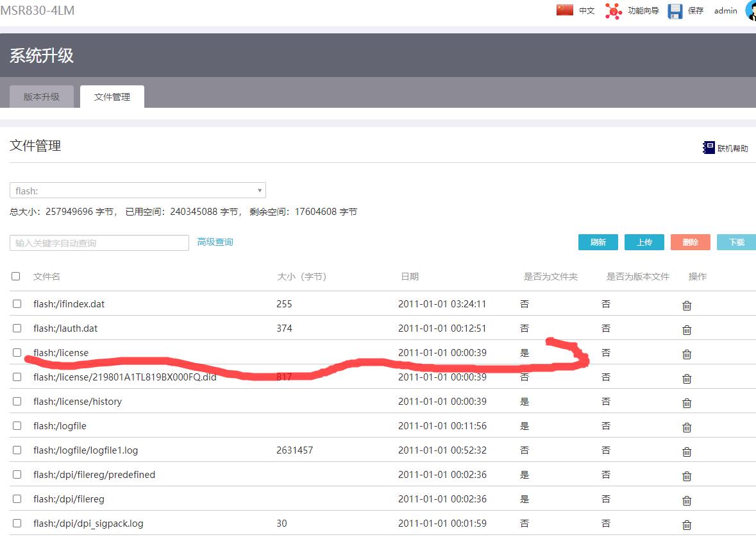Click the 是否为文件夹 column header
This screenshot has height=537, width=756.
pyautogui.click(x=551, y=277)
